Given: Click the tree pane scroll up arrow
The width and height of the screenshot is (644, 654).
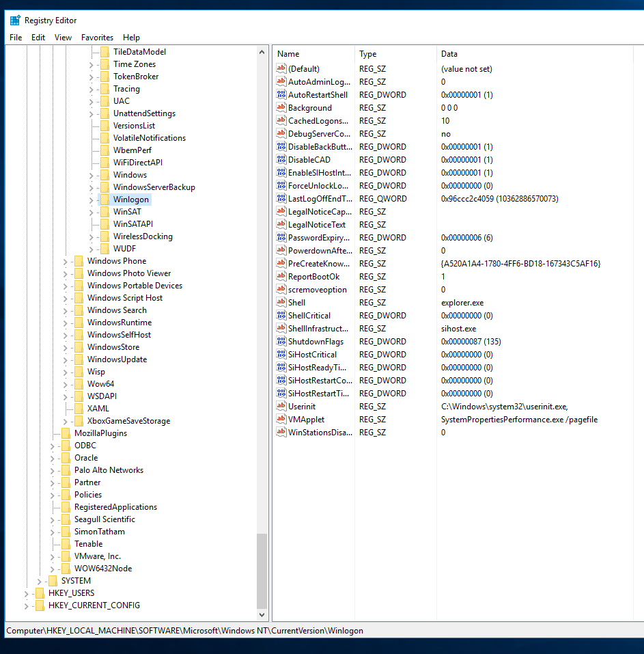Looking at the screenshot, I should click(x=263, y=52).
